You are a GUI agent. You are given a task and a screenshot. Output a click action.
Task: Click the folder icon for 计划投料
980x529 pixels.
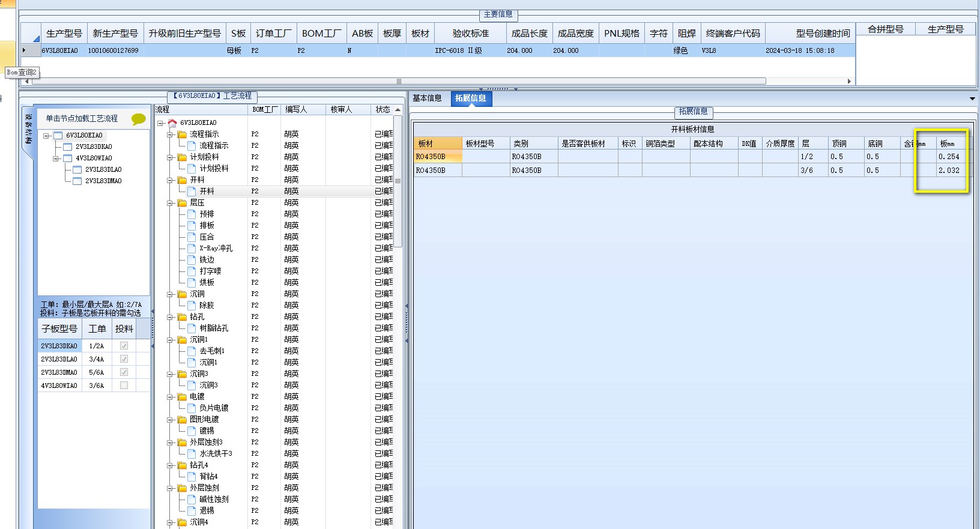(x=182, y=157)
